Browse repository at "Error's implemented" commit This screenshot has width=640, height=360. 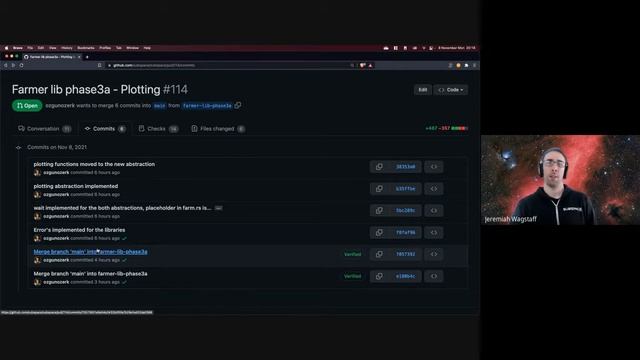433,232
